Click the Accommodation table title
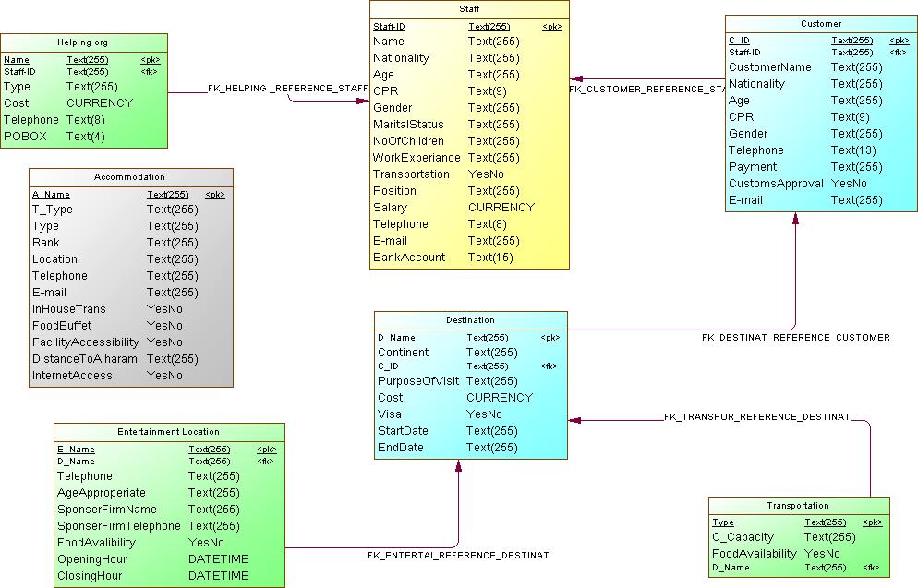The width and height of the screenshot is (918, 588). (x=129, y=177)
